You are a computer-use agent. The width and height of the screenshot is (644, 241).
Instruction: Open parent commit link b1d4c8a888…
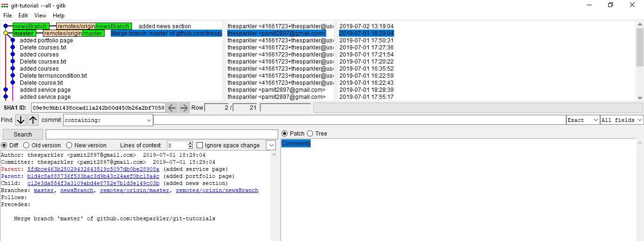93,176
